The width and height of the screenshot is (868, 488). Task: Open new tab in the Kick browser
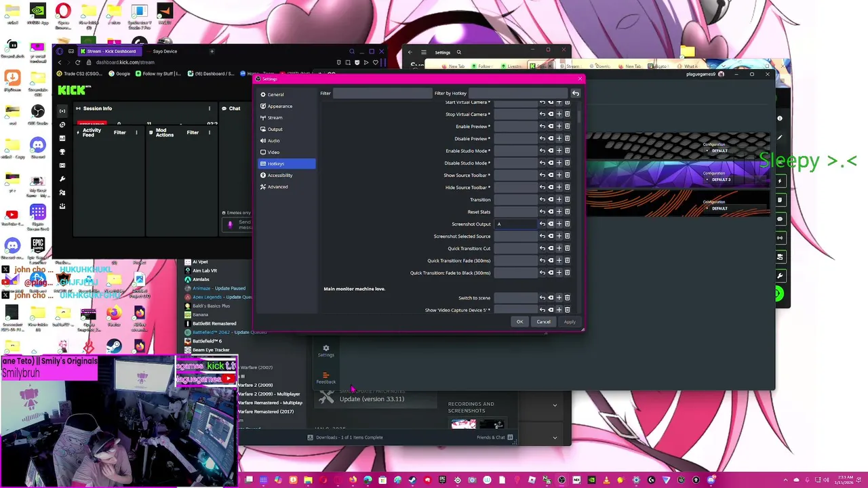(212, 52)
